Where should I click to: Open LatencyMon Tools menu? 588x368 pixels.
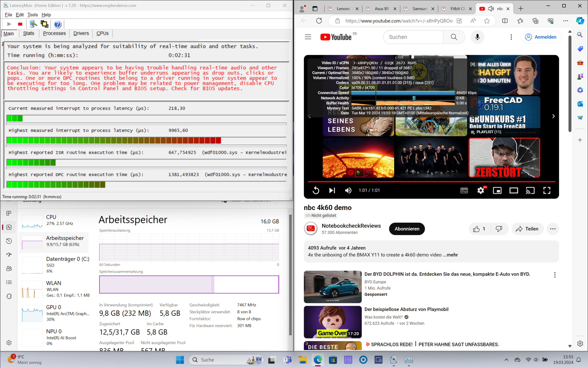(x=32, y=15)
